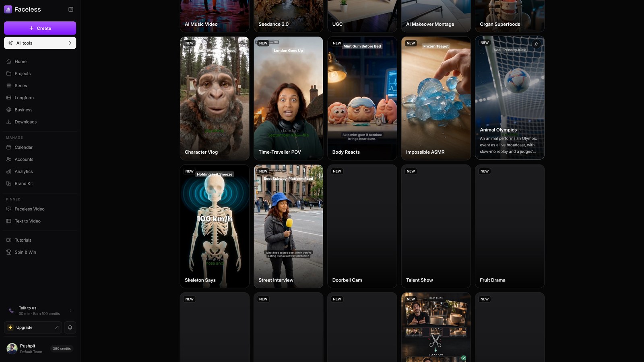Open pinned Text to Video tool
The image size is (644, 362).
(40, 221)
